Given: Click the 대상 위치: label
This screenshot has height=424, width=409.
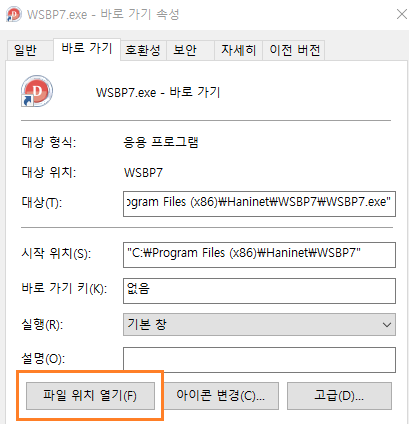Looking at the screenshot, I should coord(49,172).
